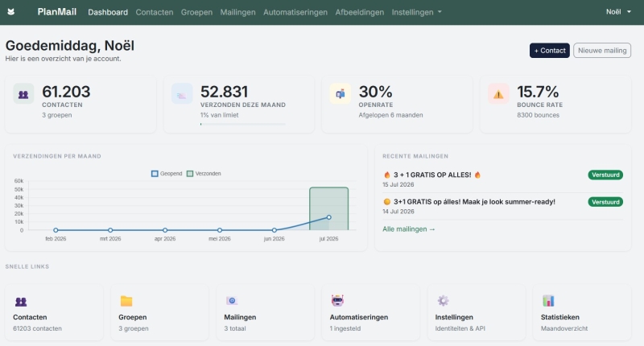Click the 'Verzendingen per maand' chart title

tap(57, 156)
